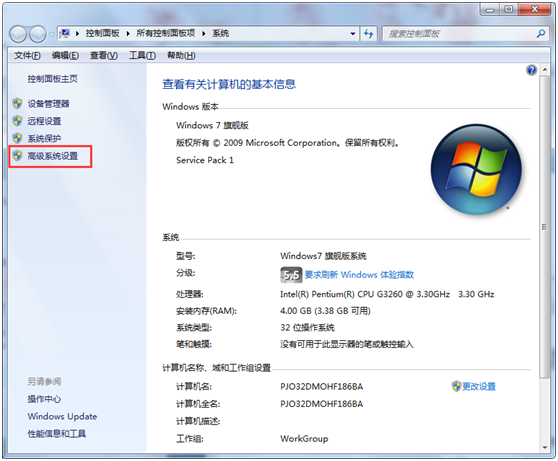
Task: Click the magnifier search icon
Action: tap(541, 34)
